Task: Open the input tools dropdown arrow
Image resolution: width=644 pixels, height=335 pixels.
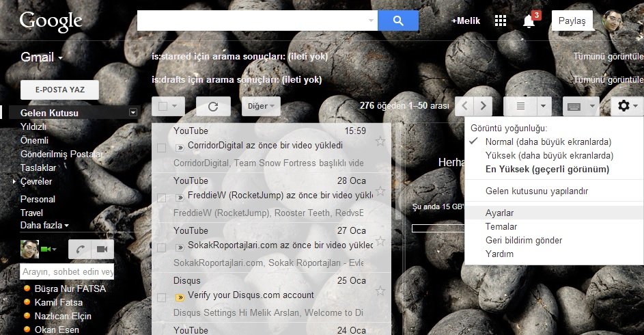Action: 592,107
